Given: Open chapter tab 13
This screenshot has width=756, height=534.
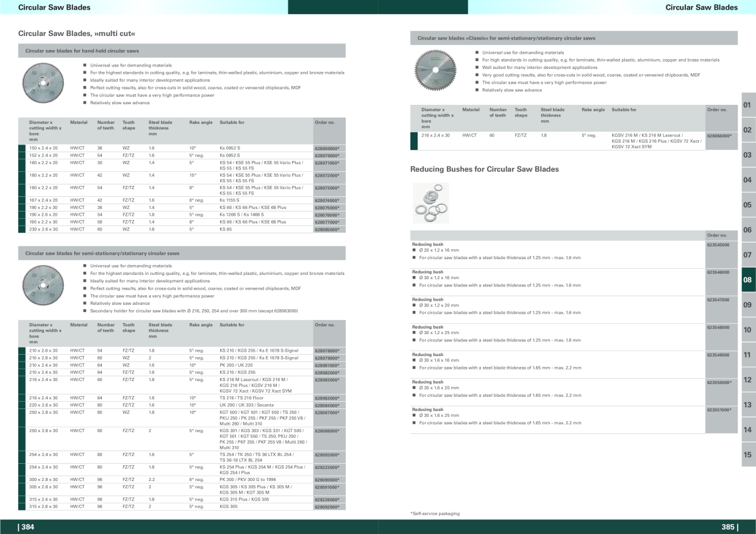Looking at the screenshot, I should 748,405.
